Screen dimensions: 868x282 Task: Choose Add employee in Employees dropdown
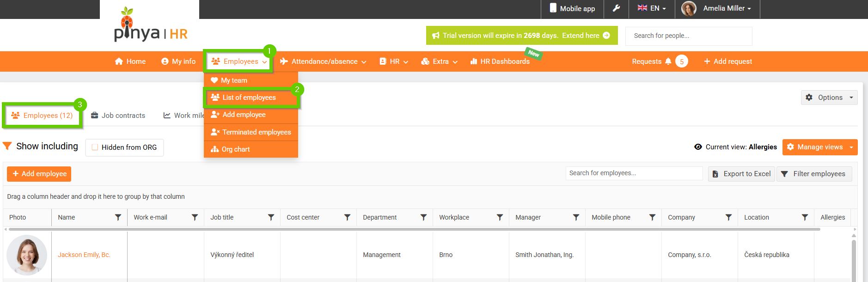tap(251, 115)
